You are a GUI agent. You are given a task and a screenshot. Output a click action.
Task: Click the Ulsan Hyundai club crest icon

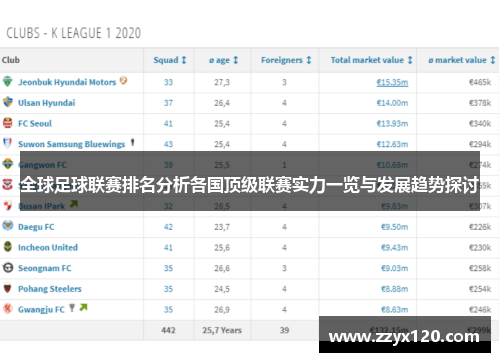[x=8, y=102]
